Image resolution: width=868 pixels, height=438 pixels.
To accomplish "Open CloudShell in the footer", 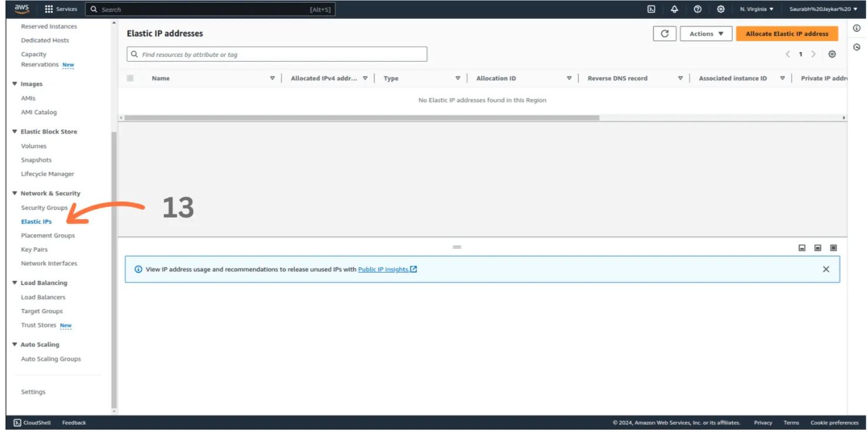I will pos(32,423).
